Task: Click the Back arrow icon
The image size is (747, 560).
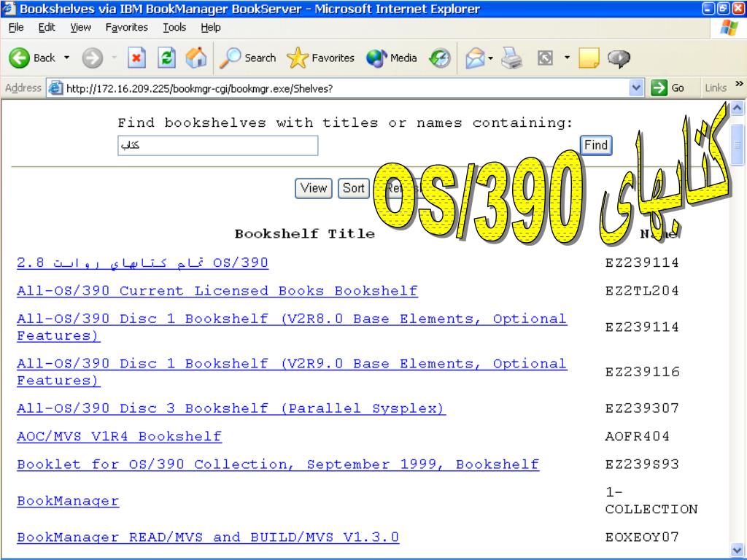Action: pyautogui.click(x=19, y=58)
